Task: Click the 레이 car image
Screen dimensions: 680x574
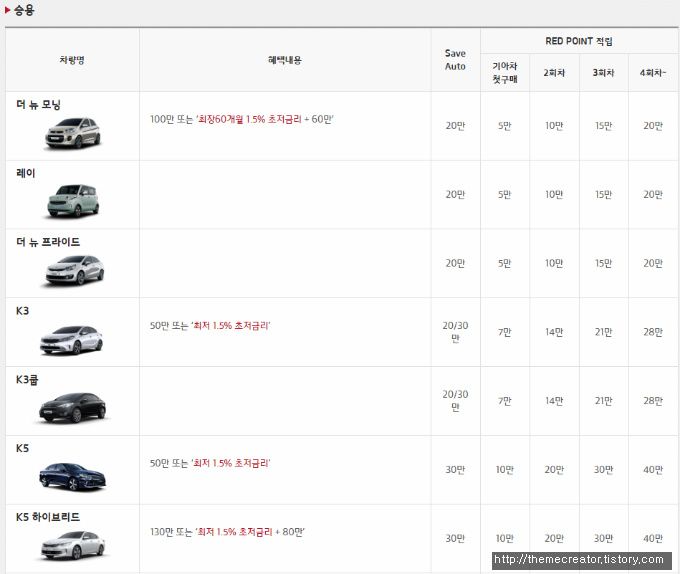Action: [x=73, y=201]
